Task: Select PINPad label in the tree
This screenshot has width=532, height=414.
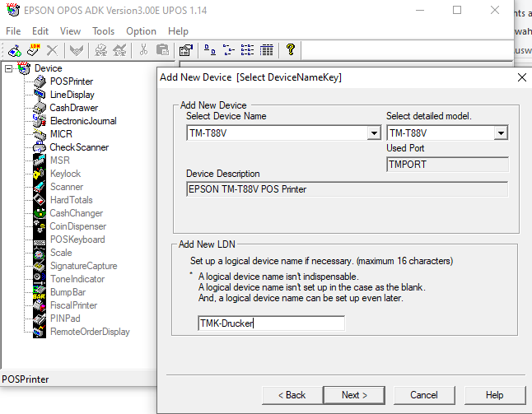Action: pyautogui.click(x=65, y=319)
